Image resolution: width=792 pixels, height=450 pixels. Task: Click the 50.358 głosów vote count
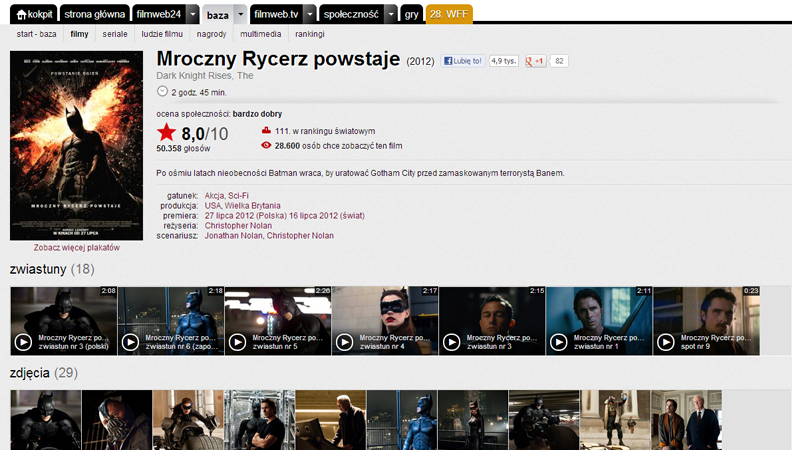click(x=183, y=148)
